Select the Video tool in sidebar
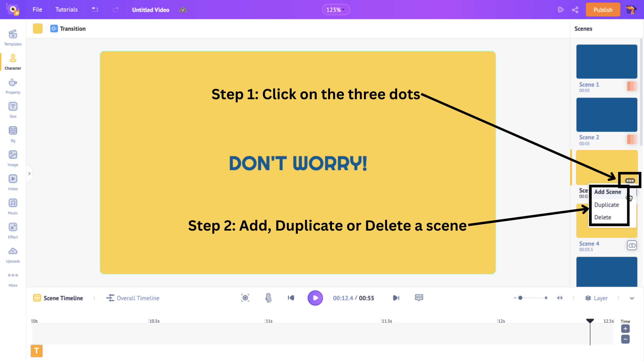 coord(13,182)
